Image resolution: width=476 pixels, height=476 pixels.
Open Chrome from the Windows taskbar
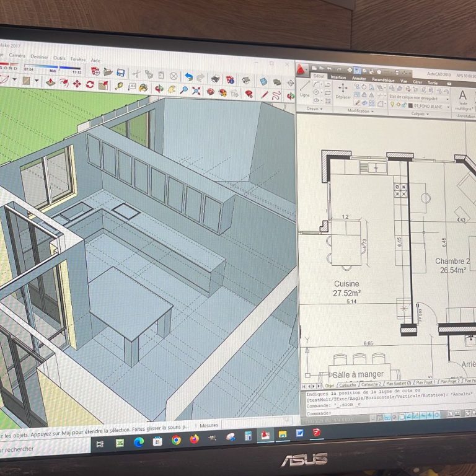click(x=176, y=440)
